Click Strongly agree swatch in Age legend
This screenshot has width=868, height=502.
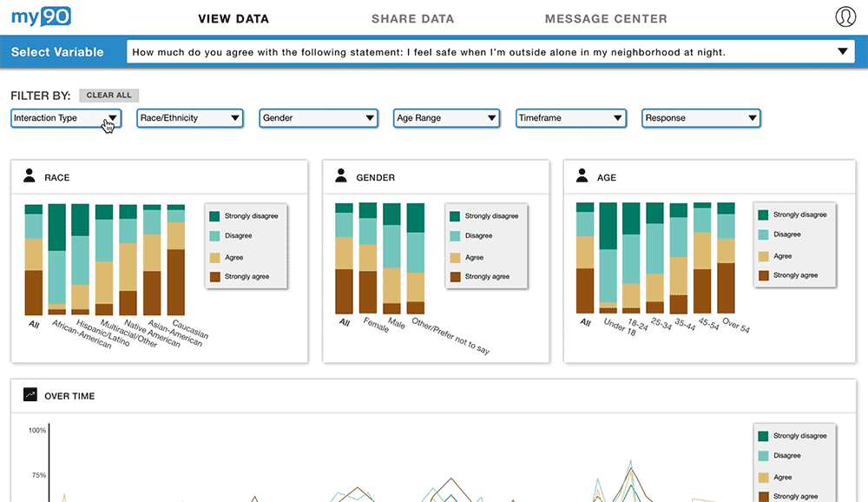coord(763,275)
